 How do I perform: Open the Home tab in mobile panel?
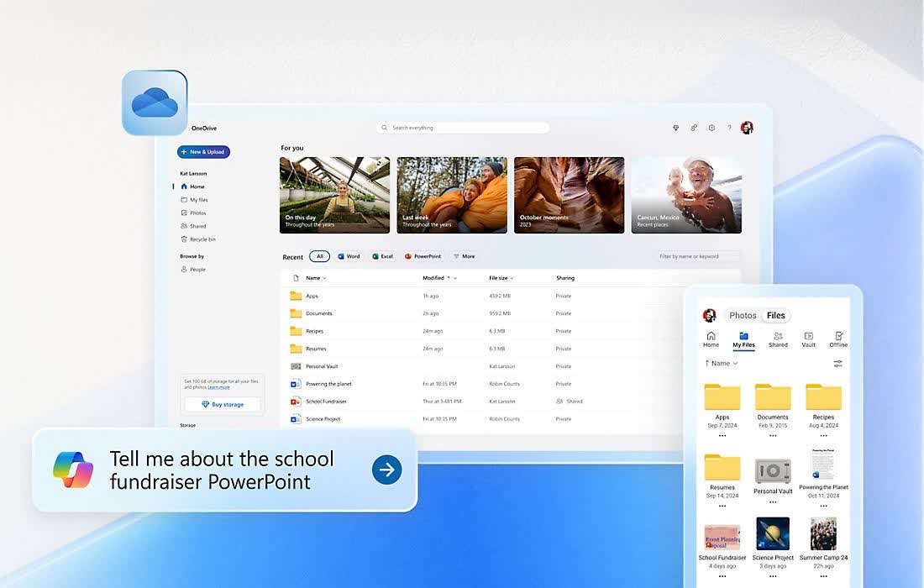coord(711,340)
